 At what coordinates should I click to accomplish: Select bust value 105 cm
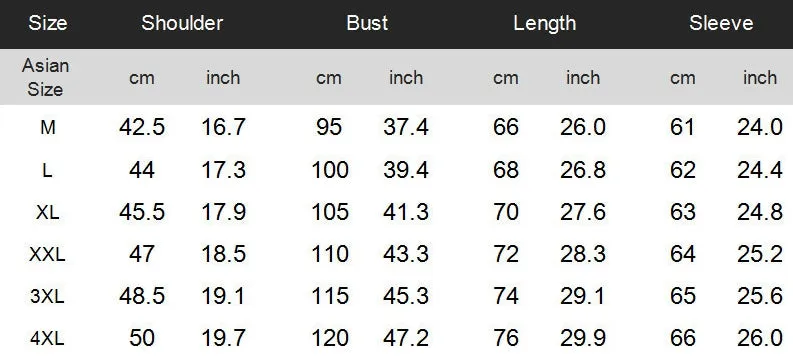[330, 212]
